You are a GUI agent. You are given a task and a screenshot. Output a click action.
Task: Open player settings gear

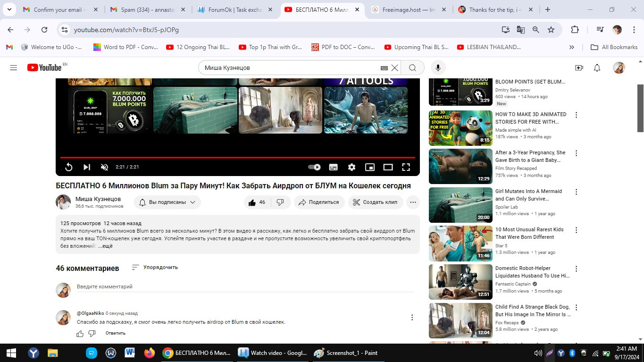[351, 167]
